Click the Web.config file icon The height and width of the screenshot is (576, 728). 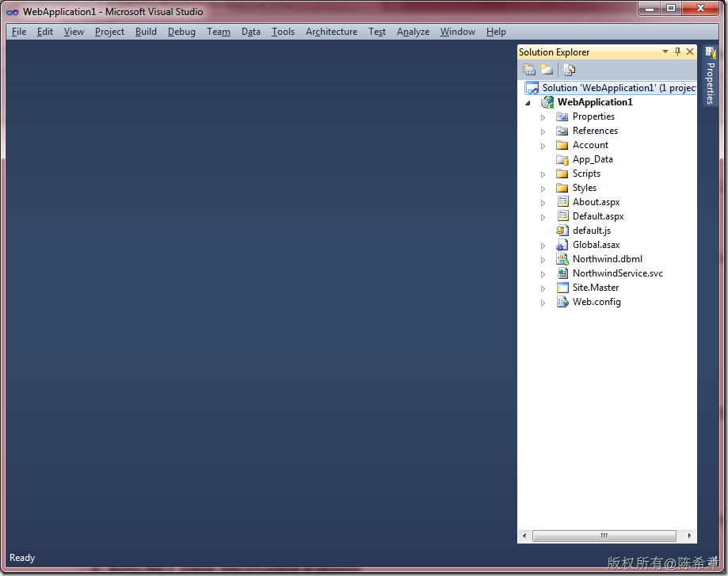pyautogui.click(x=562, y=302)
